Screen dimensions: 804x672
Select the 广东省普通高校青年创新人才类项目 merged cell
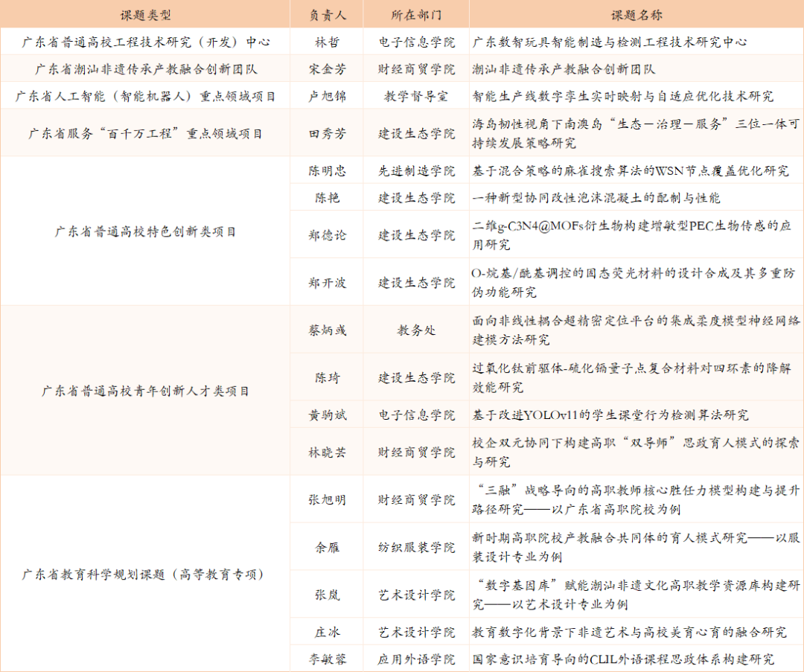(x=146, y=391)
